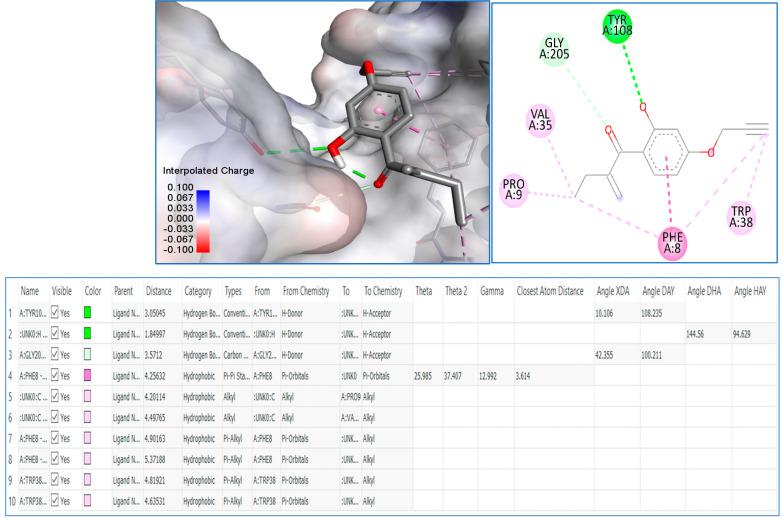Click the TRP A:38 residue circle

[x=741, y=217]
